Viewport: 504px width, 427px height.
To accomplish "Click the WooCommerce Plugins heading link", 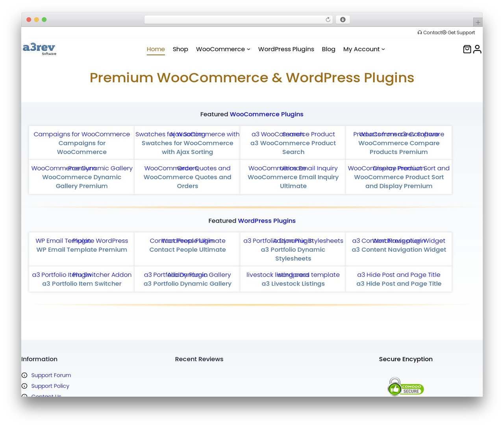I will click(x=267, y=114).
